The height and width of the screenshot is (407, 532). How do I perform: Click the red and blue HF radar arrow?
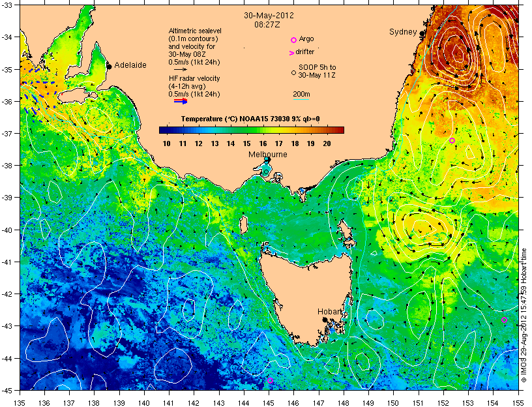coord(181,101)
